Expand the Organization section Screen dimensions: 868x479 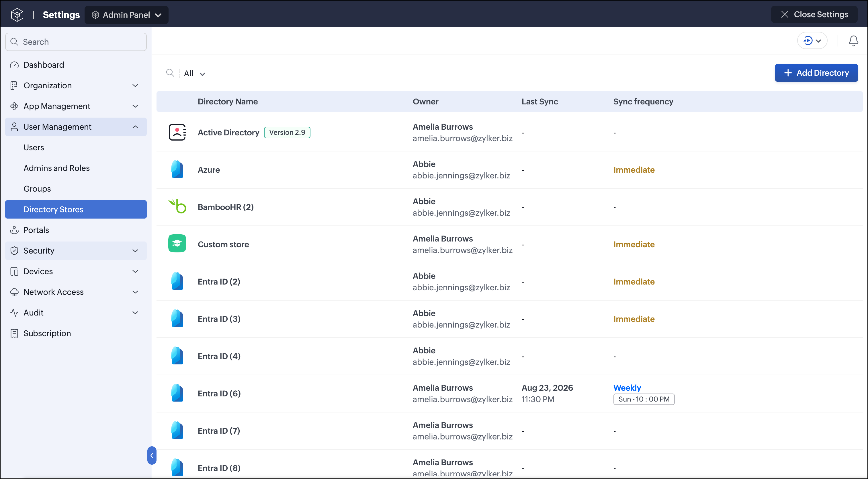76,85
